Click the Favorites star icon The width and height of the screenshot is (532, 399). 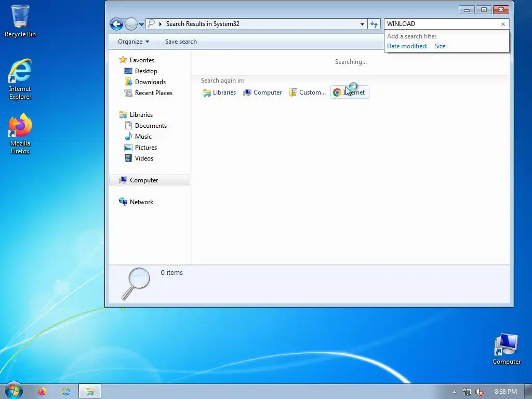pyautogui.click(x=123, y=60)
